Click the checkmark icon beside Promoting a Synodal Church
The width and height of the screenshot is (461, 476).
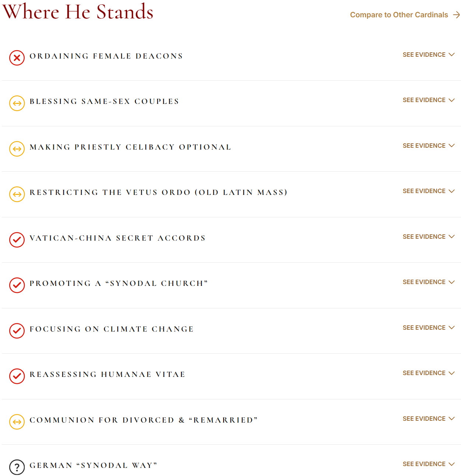pyautogui.click(x=17, y=285)
